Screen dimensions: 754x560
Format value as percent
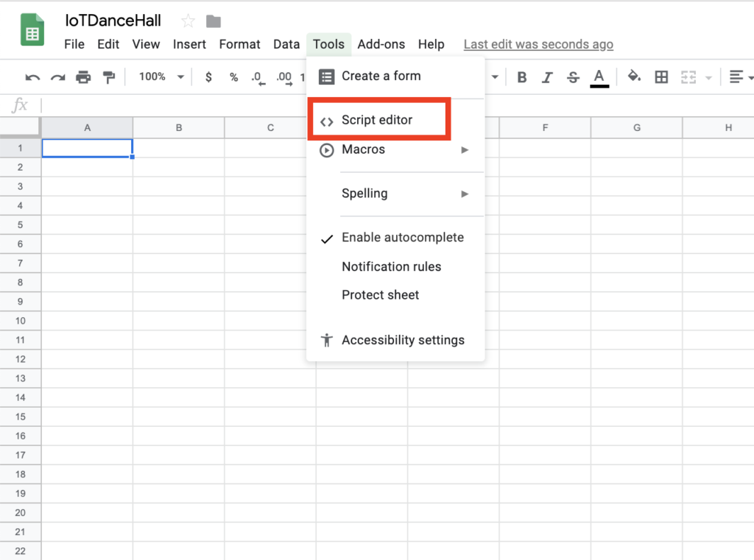point(233,77)
